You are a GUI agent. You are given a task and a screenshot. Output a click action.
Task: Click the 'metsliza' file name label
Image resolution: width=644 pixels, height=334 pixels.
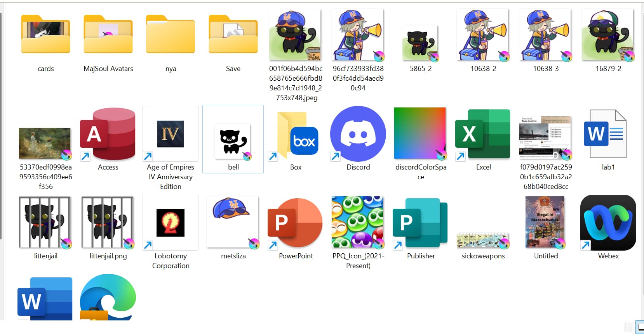[x=233, y=256]
